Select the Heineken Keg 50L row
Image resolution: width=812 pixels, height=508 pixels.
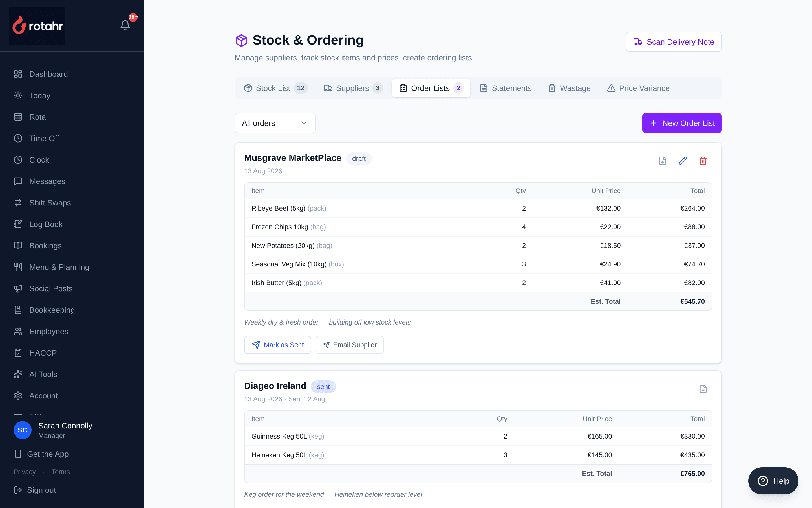(x=478, y=455)
